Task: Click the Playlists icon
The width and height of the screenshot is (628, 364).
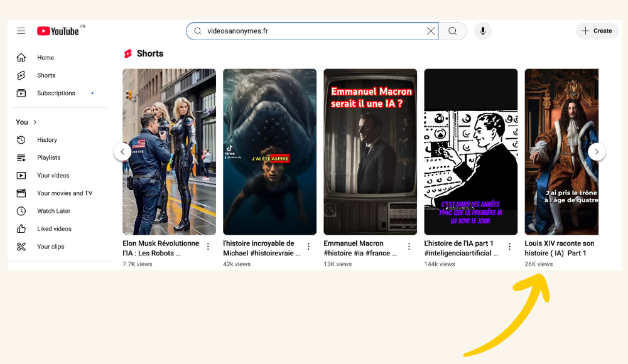Action: click(21, 158)
